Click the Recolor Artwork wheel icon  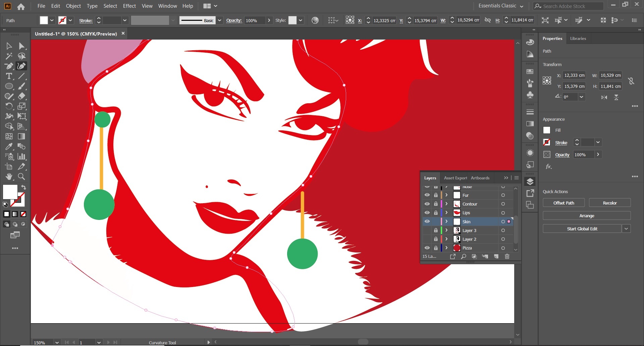point(315,20)
